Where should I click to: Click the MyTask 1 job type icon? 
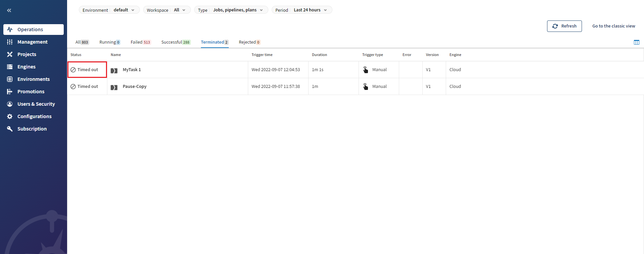[x=114, y=70]
